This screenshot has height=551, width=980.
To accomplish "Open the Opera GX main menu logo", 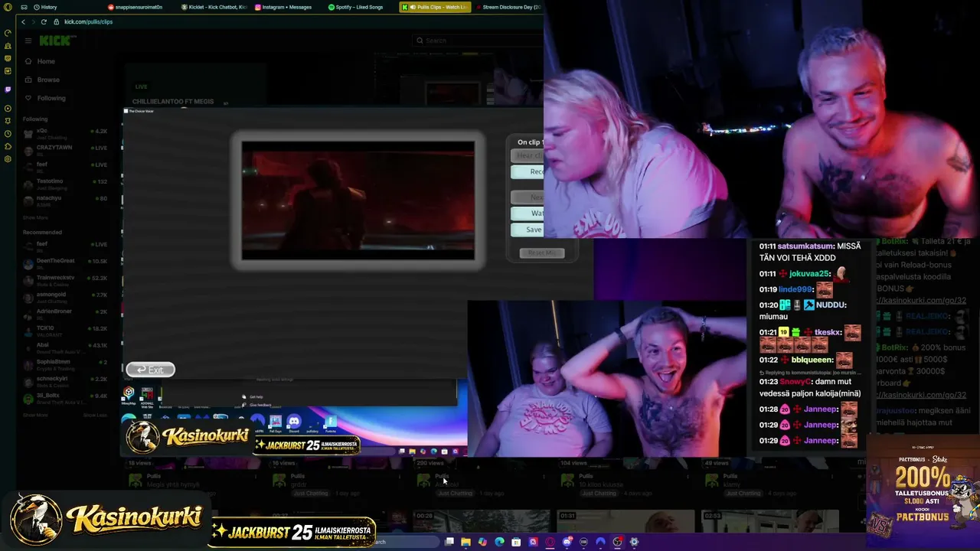I will (x=8, y=7).
